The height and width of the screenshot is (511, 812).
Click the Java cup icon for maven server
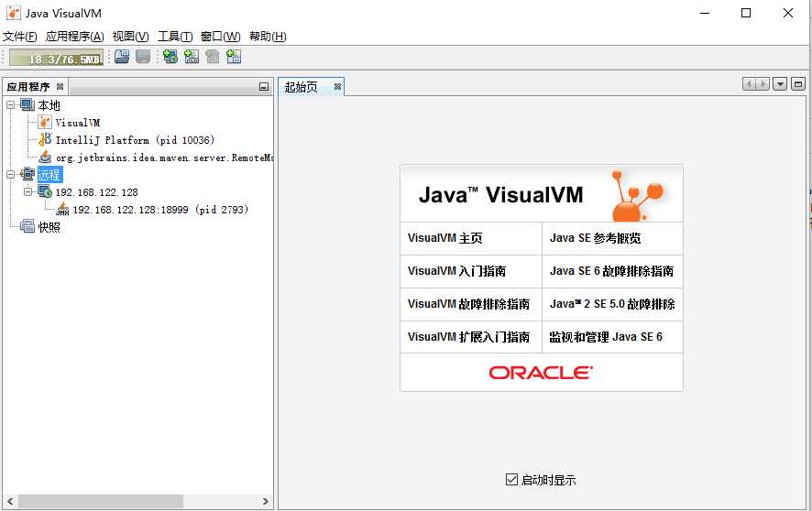46,157
